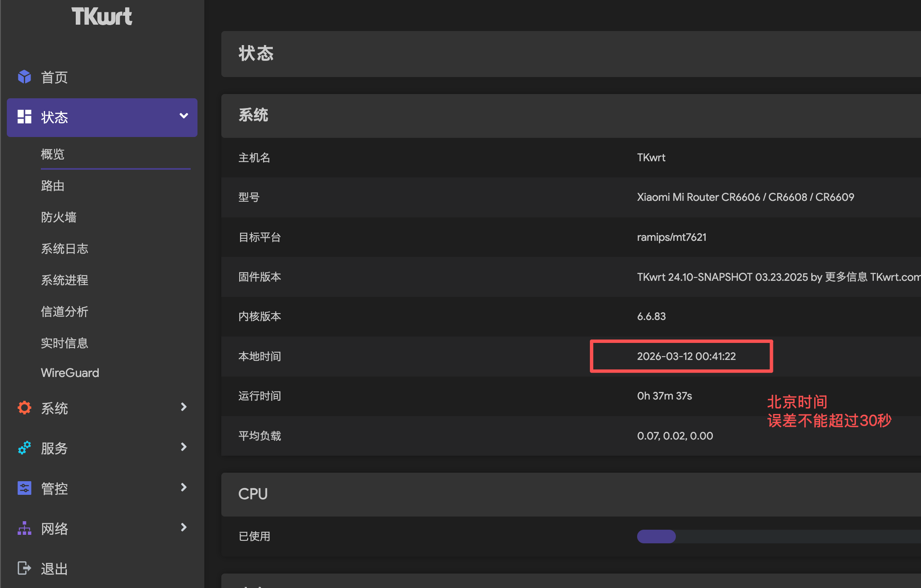Select the 状态 status dashboard icon
Screen dimensions: 921x588
(x=24, y=117)
